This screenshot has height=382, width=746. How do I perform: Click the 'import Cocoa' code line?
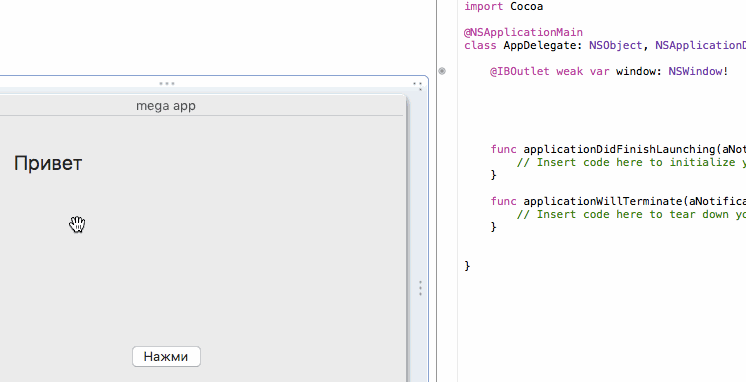tap(503, 7)
